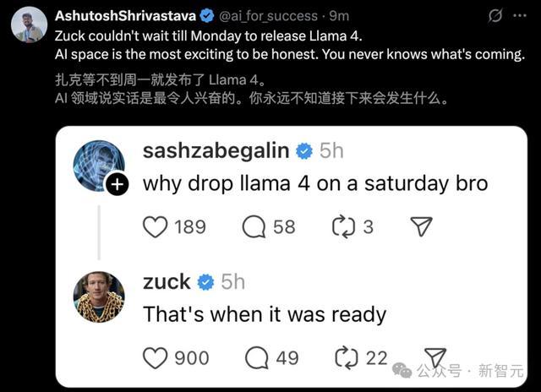Open the @ai_for_success handle link
This screenshot has width=541, height=392.
coord(270,16)
